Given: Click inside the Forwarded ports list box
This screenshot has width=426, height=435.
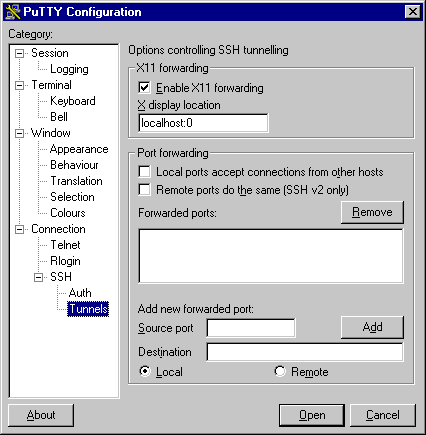Looking at the screenshot, I should pos(271,256).
